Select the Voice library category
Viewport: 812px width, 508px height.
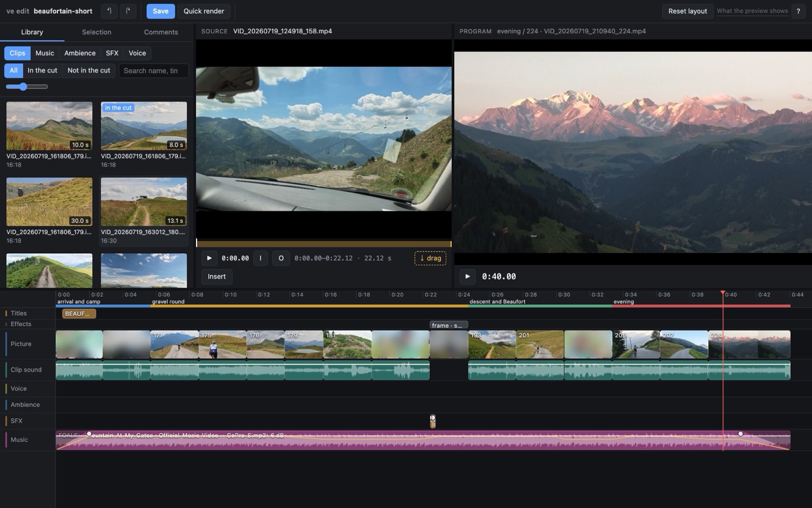(137, 53)
